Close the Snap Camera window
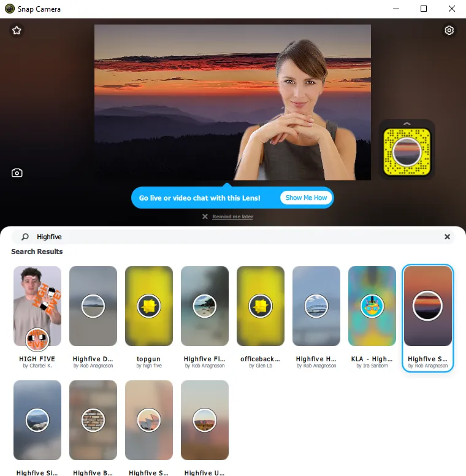466x476 pixels. pyautogui.click(x=452, y=9)
